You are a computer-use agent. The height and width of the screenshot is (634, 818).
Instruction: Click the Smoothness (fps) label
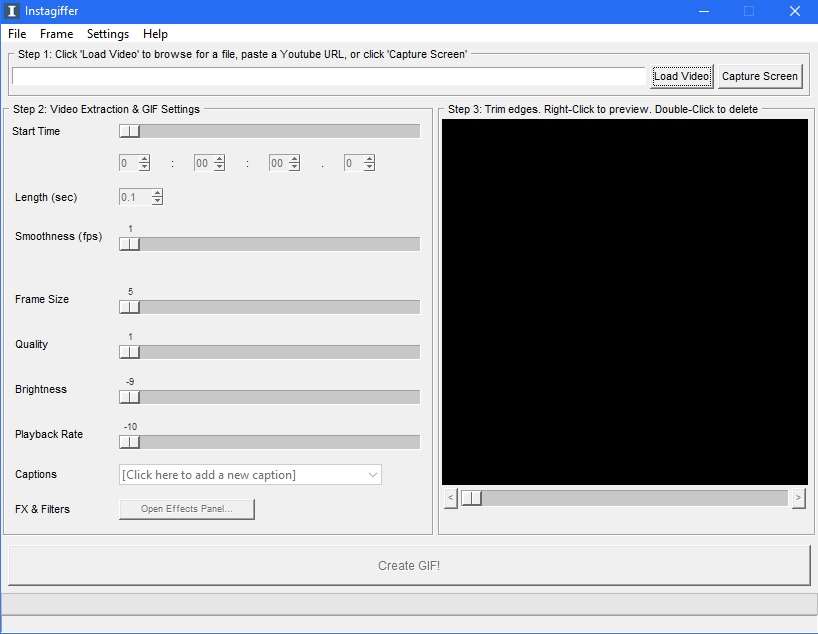58,236
